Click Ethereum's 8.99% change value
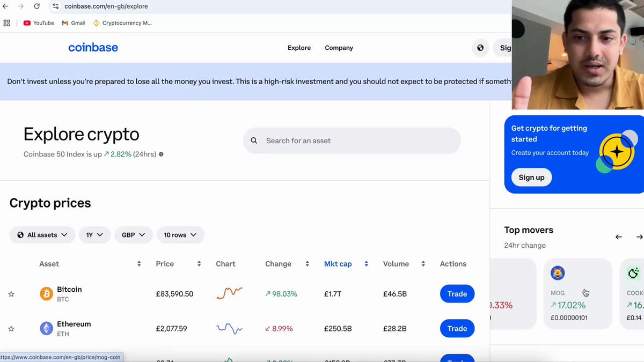The width and height of the screenshot is (644, 362). (279, 329)
